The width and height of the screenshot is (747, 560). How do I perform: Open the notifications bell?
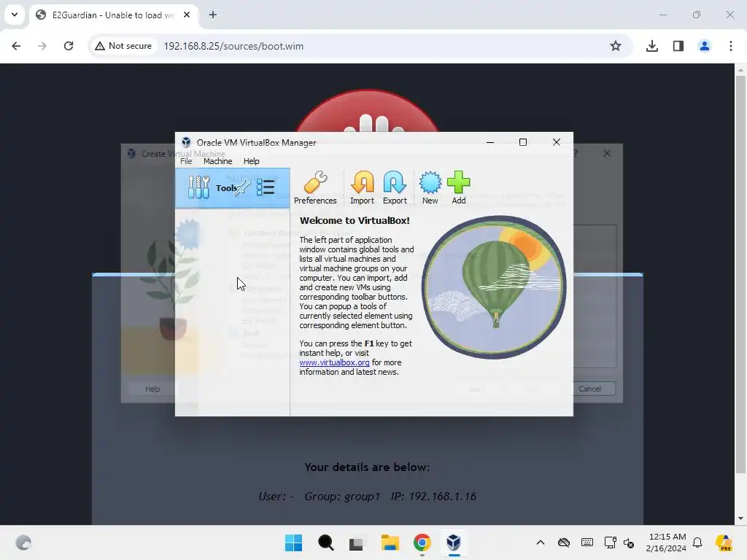[697, 542]
